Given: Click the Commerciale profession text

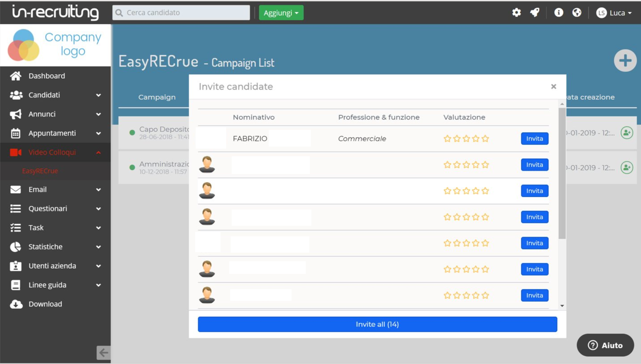Looking at the screenshot, I should [362, 138].
